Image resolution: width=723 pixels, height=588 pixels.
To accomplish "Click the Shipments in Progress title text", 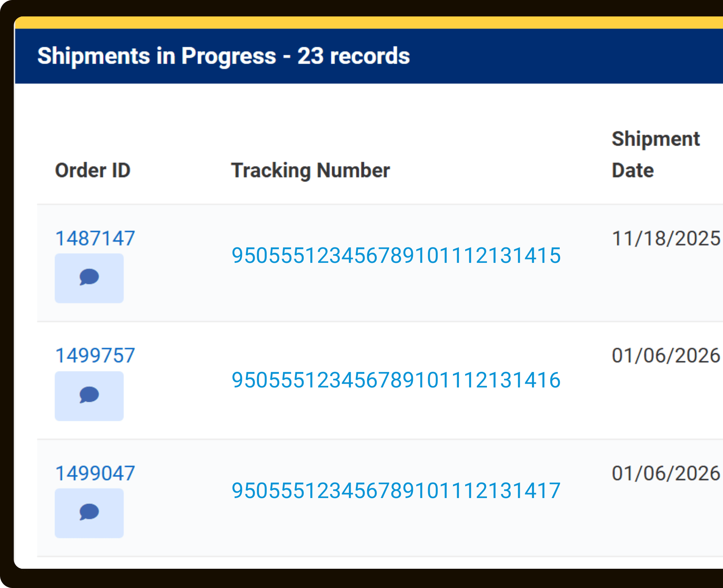I will click(157, 56).
